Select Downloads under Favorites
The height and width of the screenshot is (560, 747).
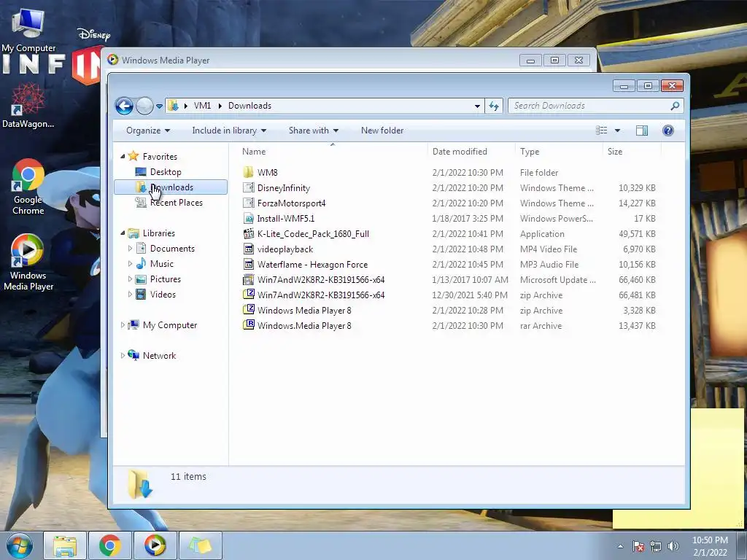pos(171,187)
